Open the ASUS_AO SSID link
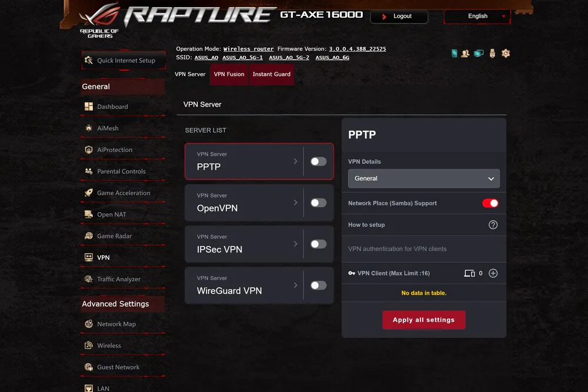This screenshot has height=392, width=588. tap(206, 58)
